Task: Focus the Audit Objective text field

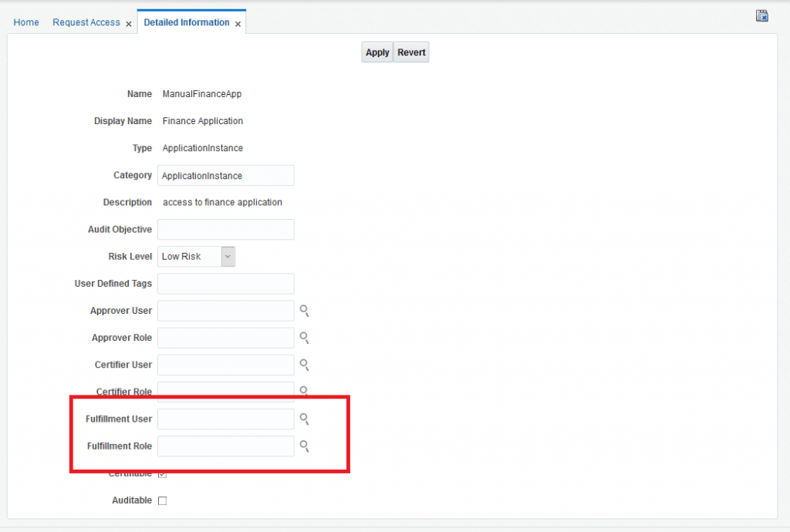Action: pyautogui.click(x=225, y=230)
